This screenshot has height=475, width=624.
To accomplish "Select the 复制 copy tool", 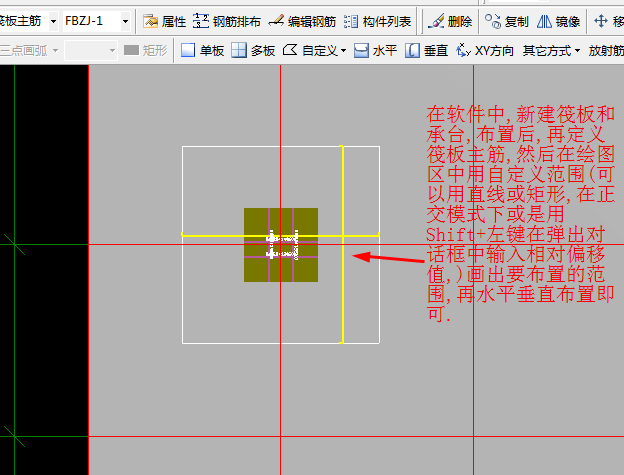I will pyautogui.click(x=507, y=21).
